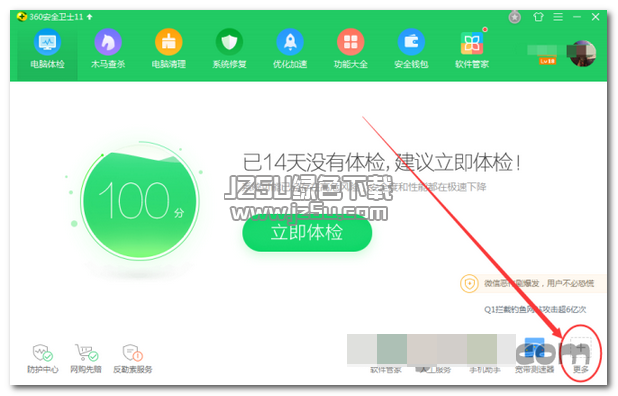
Task: Click the Lv18 level badge
Action: coord(547,61)
